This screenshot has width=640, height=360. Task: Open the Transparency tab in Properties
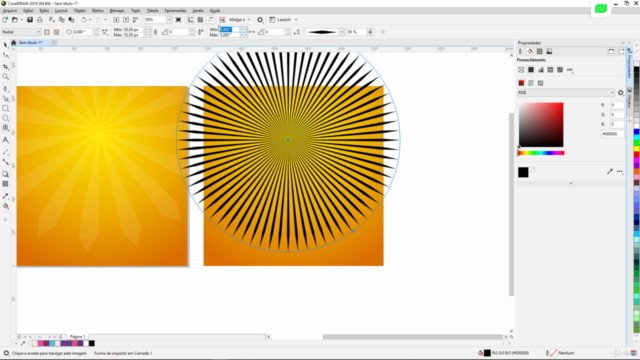540,51
